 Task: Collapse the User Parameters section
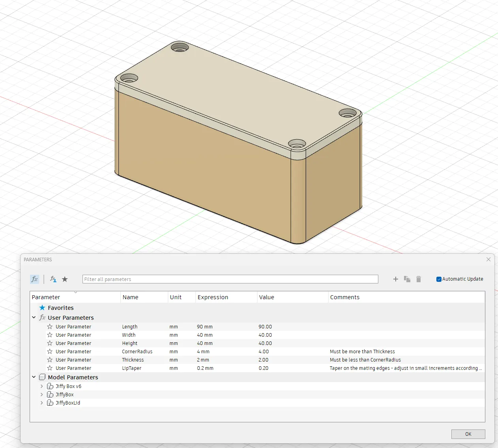(34, 318)
